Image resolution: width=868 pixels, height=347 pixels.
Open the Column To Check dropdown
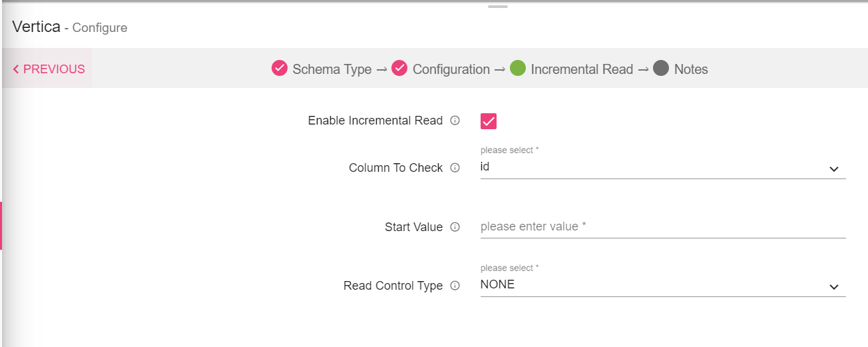(652, 168)
